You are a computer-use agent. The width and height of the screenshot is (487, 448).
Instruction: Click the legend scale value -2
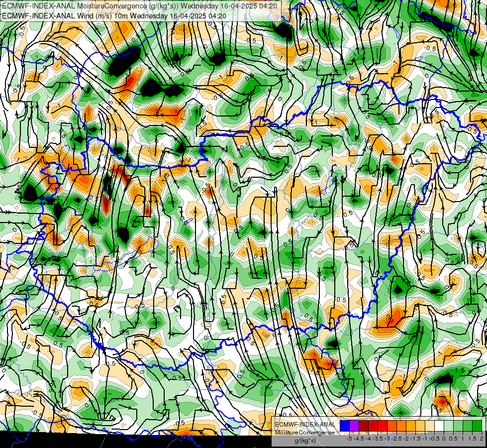coord(406,439)
